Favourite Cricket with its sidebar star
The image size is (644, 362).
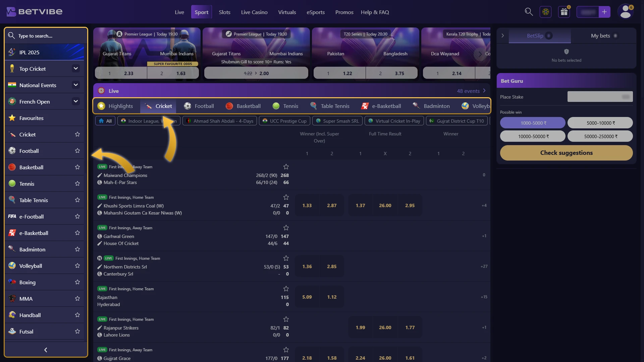point(77,134)
